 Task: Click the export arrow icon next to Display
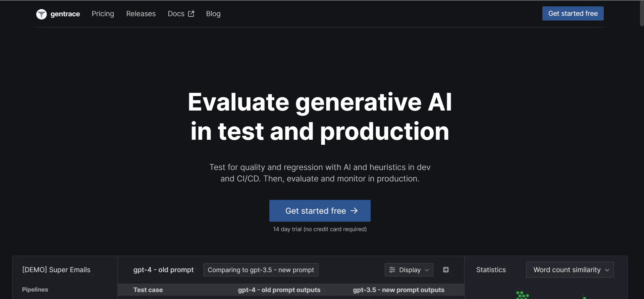(x=446, y=270)
